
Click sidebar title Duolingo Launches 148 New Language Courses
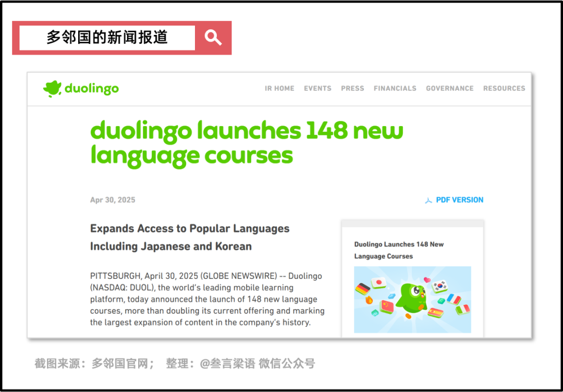[399, 250]
